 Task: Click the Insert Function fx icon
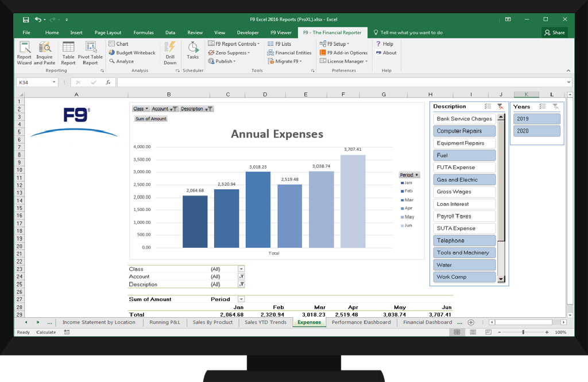(x=108, y=83)
